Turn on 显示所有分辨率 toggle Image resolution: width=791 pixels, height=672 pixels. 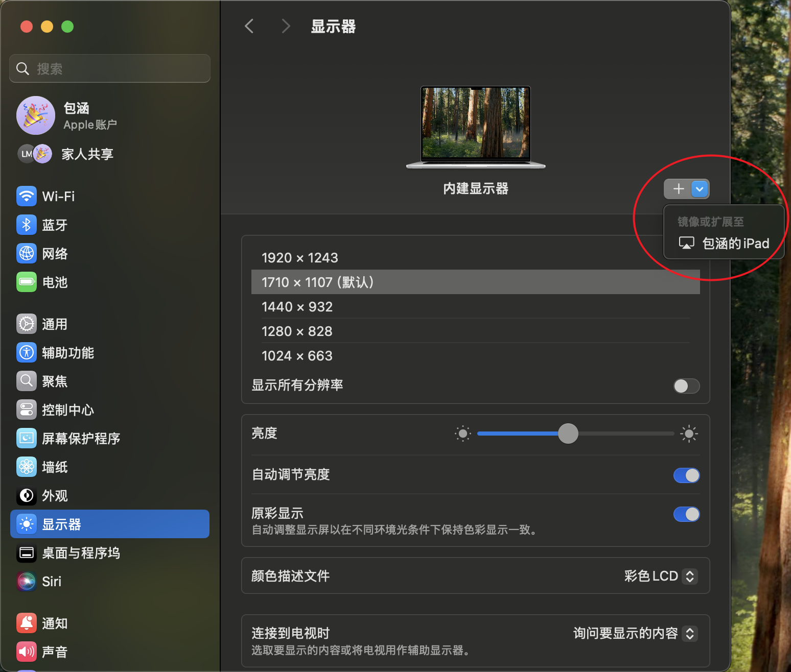click(x=686, y=386)
